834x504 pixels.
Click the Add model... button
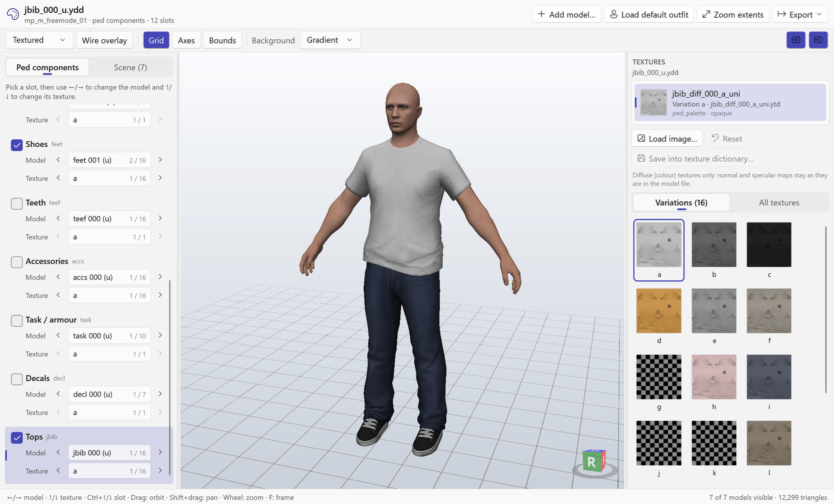(566, 15)
